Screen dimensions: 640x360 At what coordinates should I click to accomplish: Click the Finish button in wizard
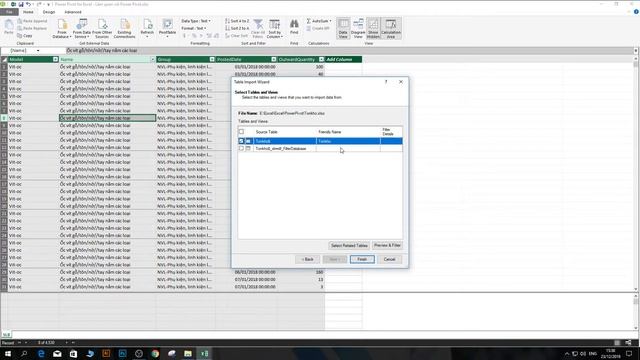pyautogui.click(x=362, y=259)
